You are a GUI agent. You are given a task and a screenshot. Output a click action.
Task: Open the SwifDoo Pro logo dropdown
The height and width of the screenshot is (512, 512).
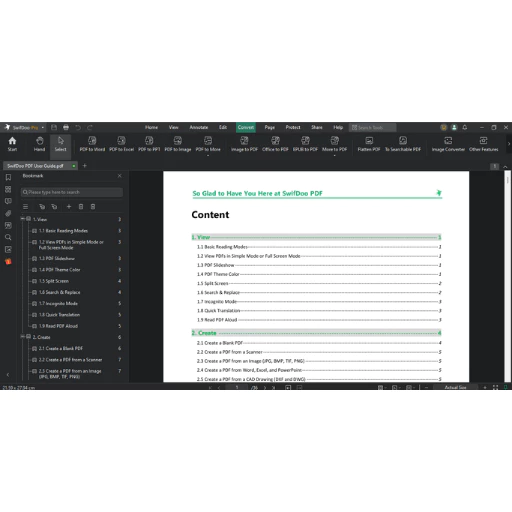click(24, 127)
